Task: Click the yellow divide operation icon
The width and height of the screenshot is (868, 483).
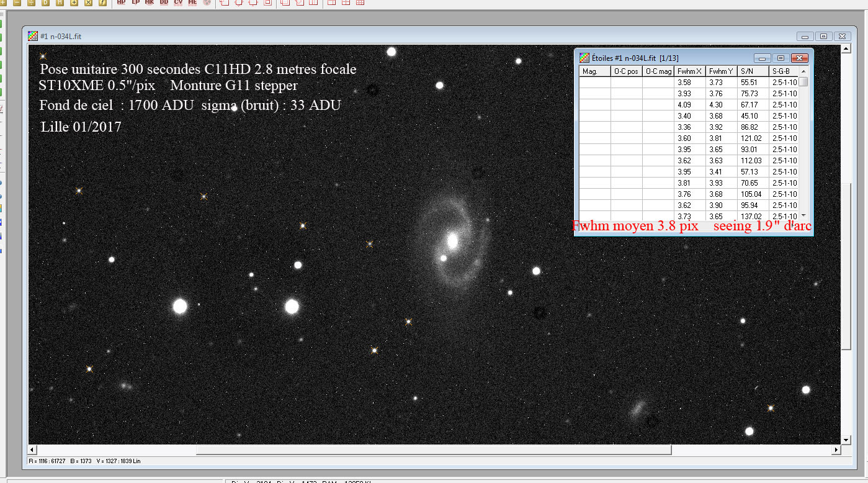Action: tap(31, 2)
